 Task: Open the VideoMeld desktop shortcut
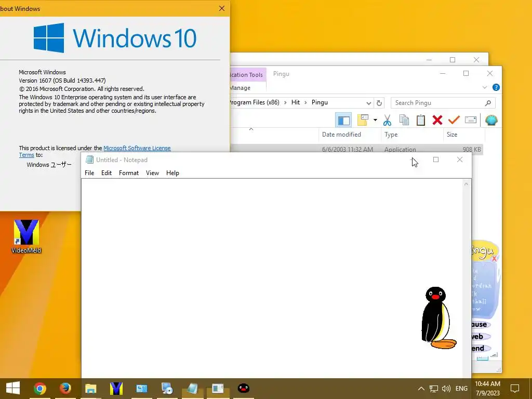tap(26, 236)
